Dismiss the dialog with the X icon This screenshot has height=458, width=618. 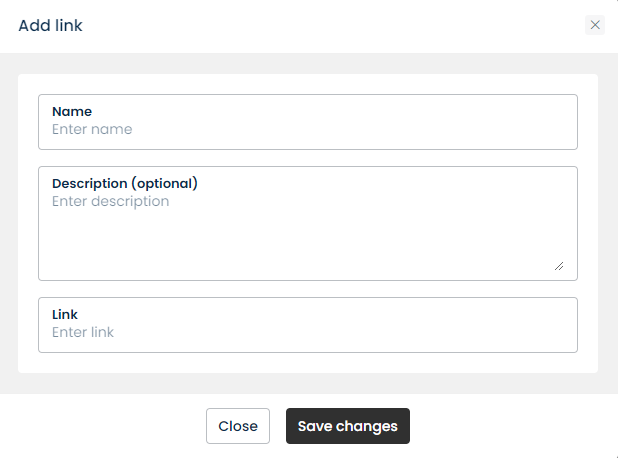click(595, 25)
